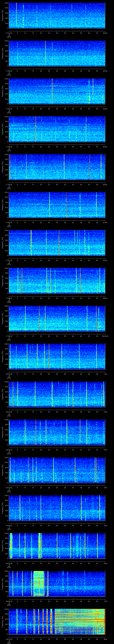Click the 3:00 axis end label
The height and width of the screenshot is (644, 114).
pos(105,450)
